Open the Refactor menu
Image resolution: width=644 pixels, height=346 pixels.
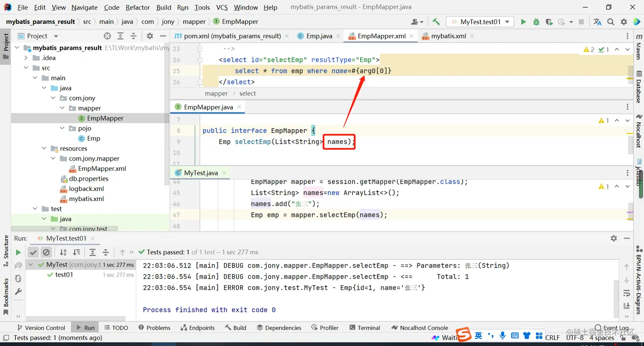coord(138,7)
